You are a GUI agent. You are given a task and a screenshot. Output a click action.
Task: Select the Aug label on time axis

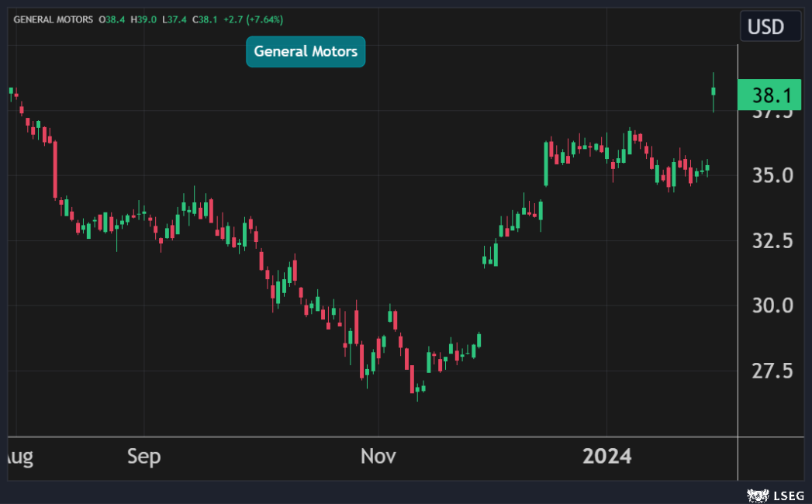(x=19, y=457)
